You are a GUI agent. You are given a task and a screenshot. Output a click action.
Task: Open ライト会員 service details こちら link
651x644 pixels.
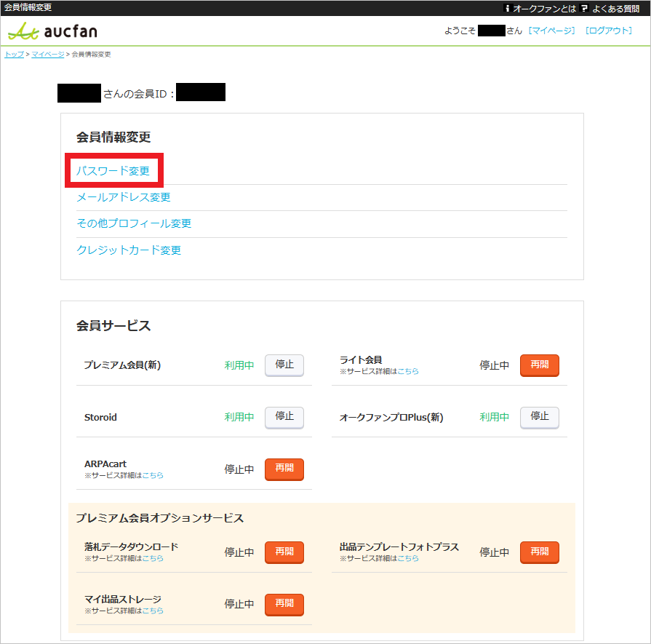[408, 371]
